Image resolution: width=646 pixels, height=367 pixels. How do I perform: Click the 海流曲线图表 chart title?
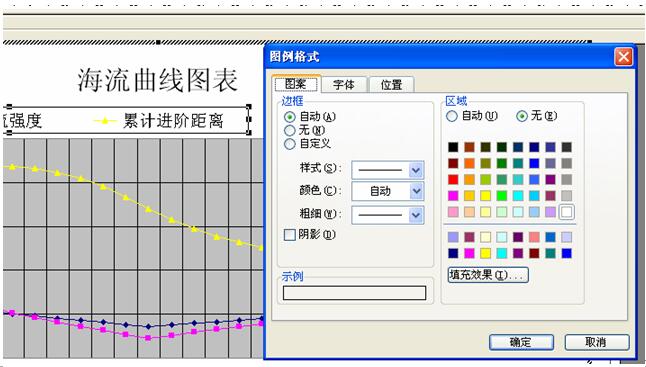[157, 79]
